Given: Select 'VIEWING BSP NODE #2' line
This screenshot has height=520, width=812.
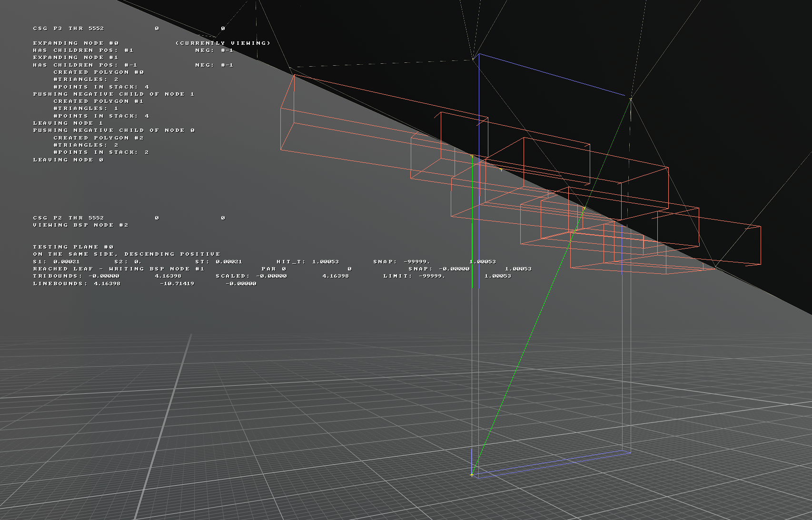Looking at the screenshot, I should point(81,225).
